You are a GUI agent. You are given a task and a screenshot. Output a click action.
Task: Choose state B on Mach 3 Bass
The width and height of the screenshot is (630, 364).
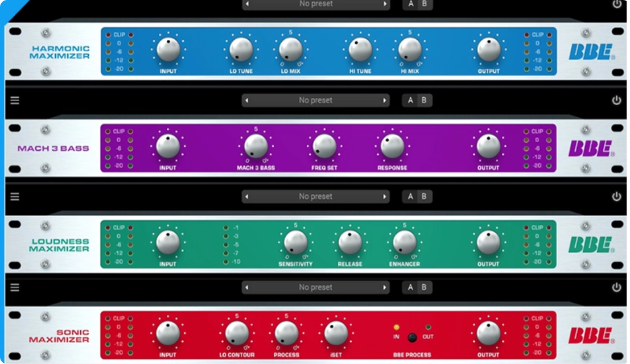(x=425, y=100)
